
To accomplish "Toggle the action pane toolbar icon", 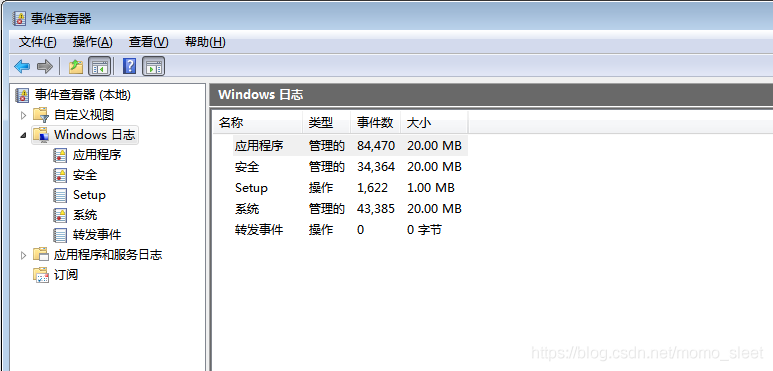I will click(x=153, y=66).
